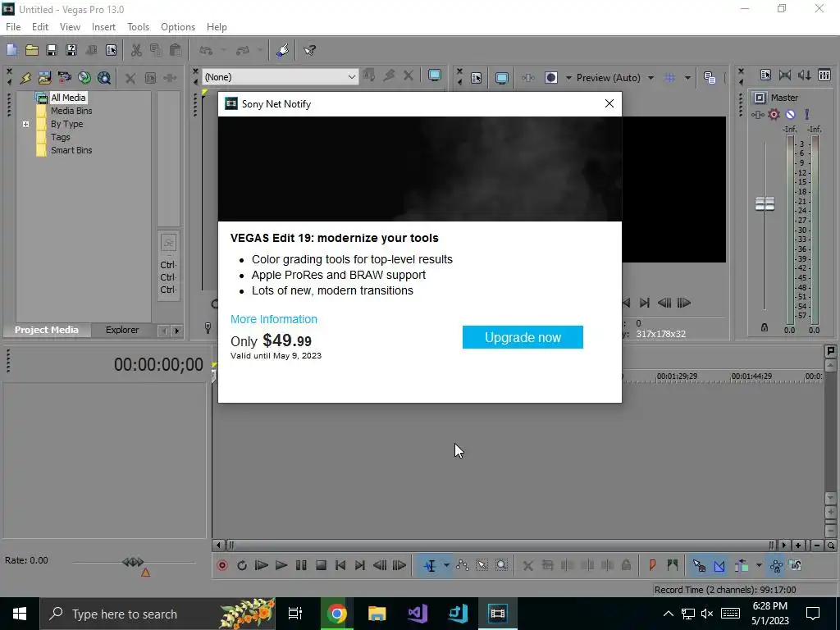Click the Downmix Output icon in mixer
Screen dimensions: 840x630
tap(785, 75)
